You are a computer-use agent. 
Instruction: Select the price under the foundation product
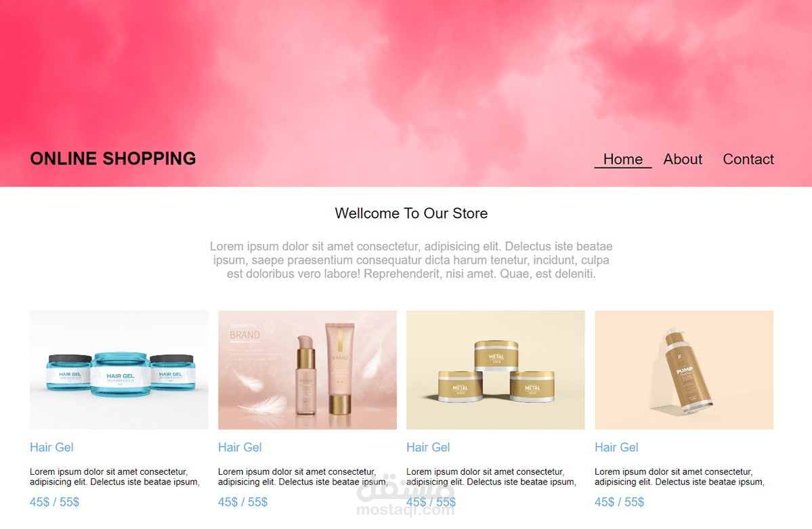[243, 502]
